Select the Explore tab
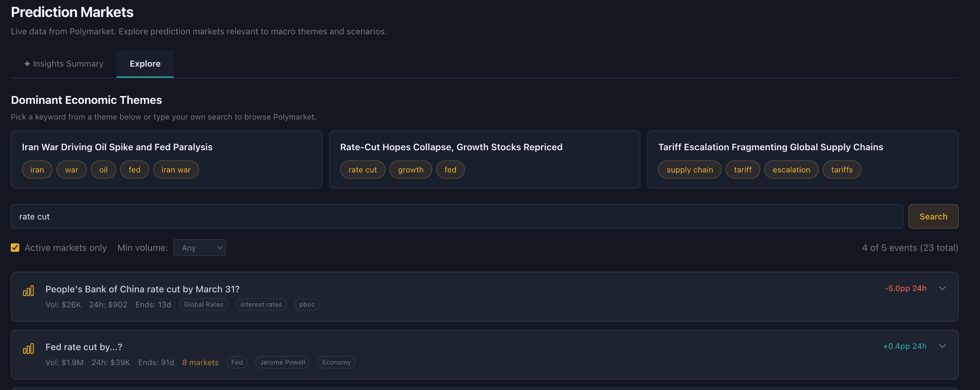 pyautogui.click(x=145, y=64)
